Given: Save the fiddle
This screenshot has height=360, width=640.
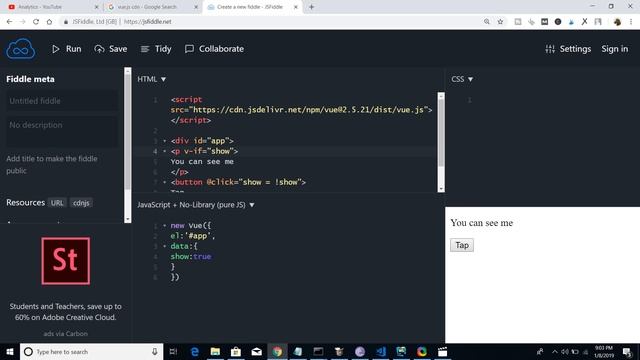Looking at the screenshot, I should coord(111,49).
